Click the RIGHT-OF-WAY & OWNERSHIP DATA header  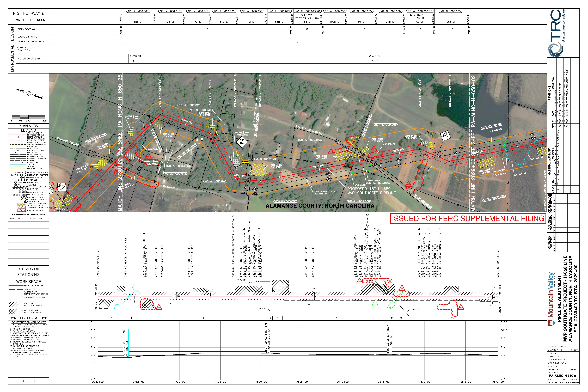tap(28, 16)
